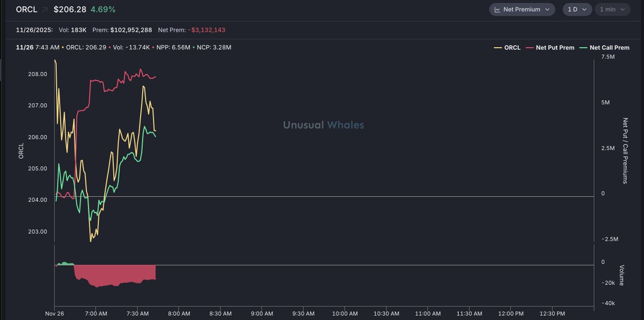The height and width of the screenshot is (320, 644).
Task: Open the Net Premium chart type dropdown
Action: 522,10
